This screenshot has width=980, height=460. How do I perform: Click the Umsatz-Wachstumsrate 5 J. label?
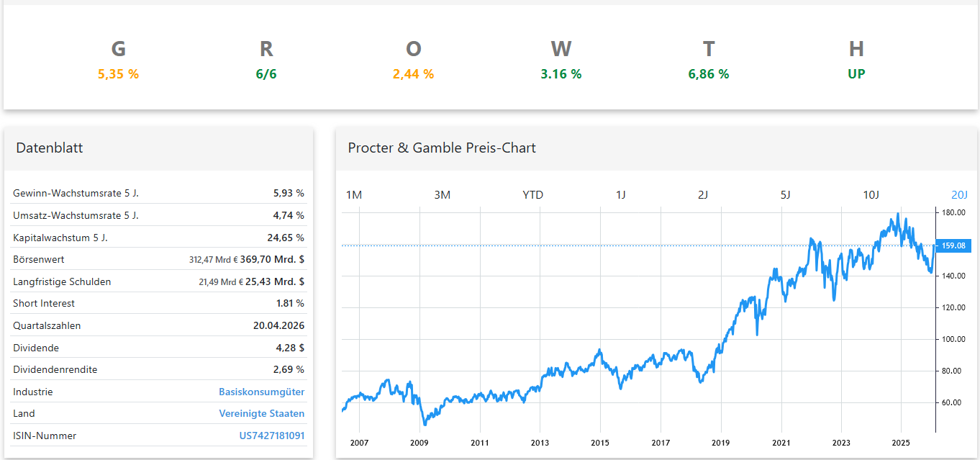(76, 215)
